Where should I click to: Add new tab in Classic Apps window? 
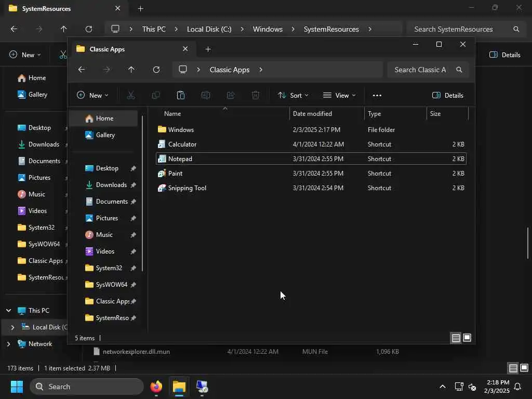point(208,49)
